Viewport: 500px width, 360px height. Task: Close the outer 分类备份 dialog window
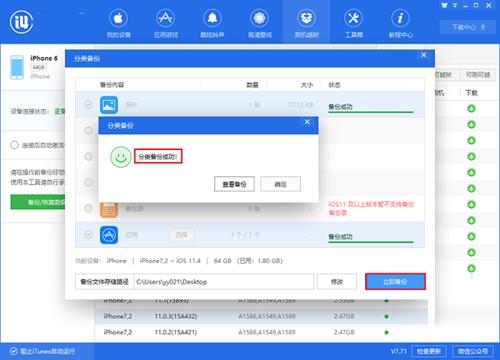424,55
